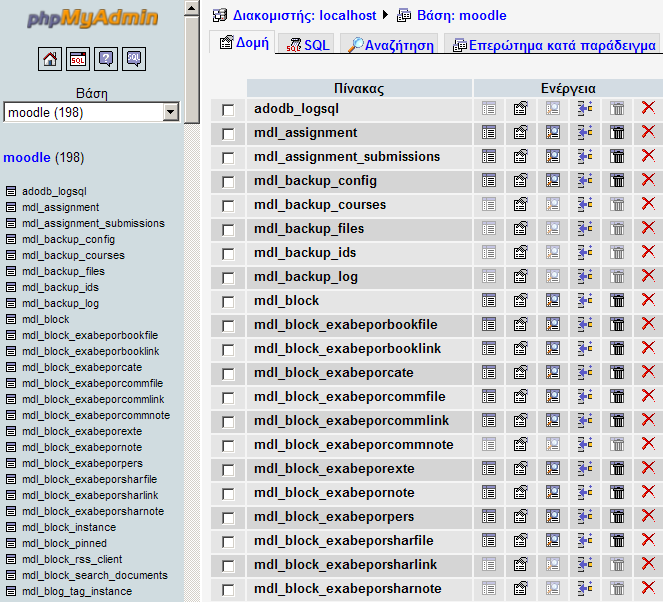Structure icon for mdl_block_exabeporsharnote row

(x=521, y=588)
